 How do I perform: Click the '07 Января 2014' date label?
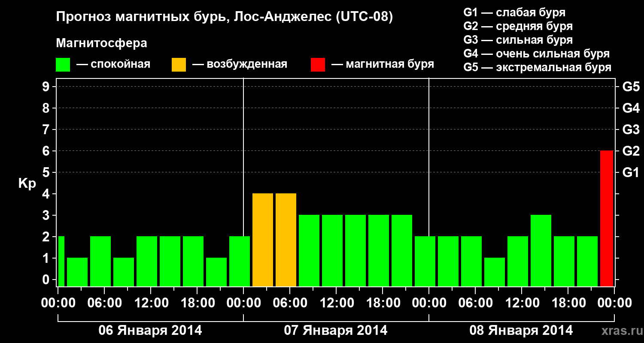[x=336, y=331]
